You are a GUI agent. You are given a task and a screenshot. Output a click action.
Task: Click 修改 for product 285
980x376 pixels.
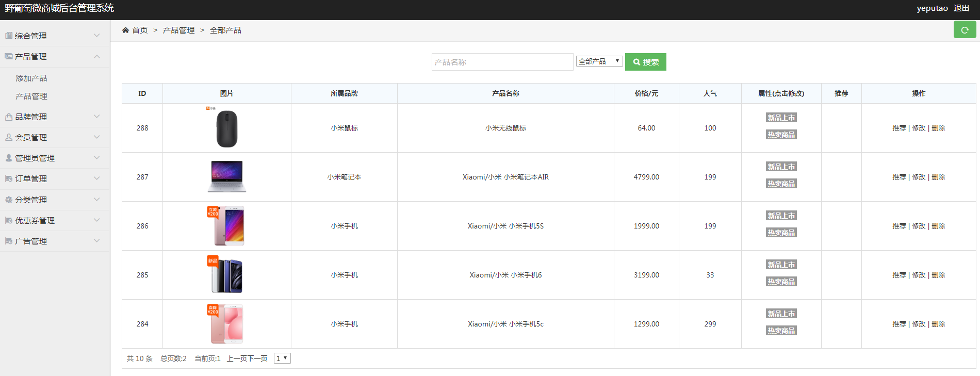(x=919, y=275)
